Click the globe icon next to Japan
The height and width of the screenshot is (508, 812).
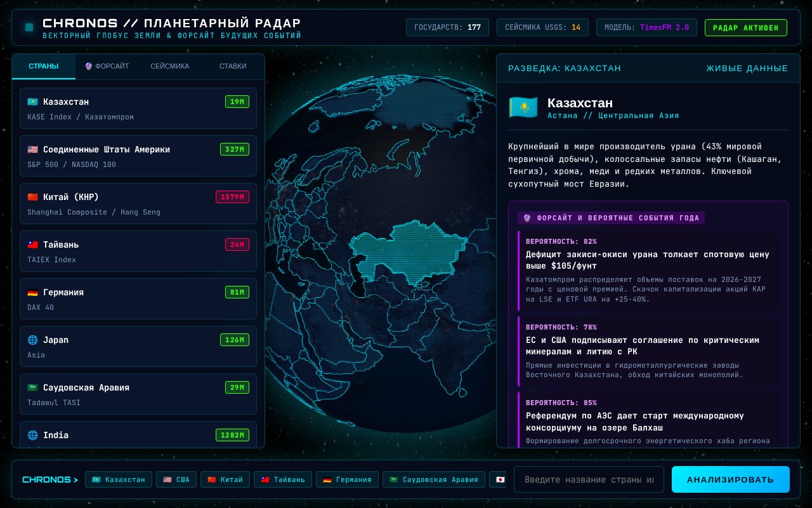pyautogui.click(x=33, y=340)
